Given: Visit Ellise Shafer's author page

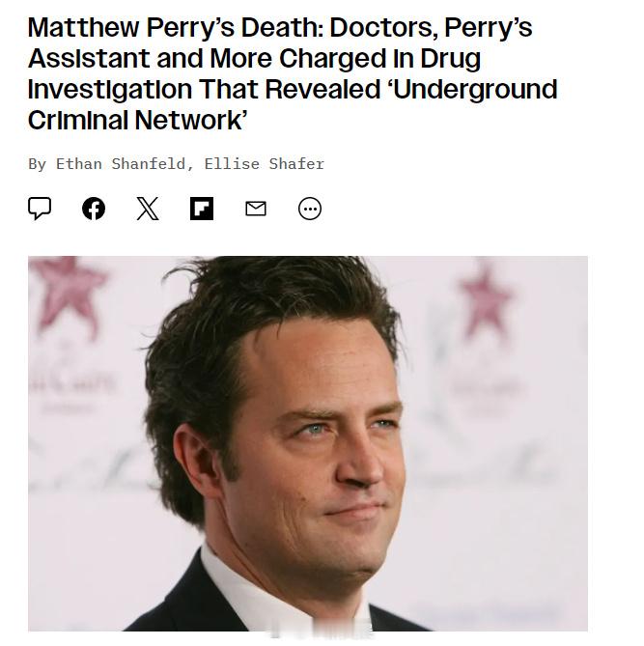Looking at the screenshot, I should click(x=265, y=164).
